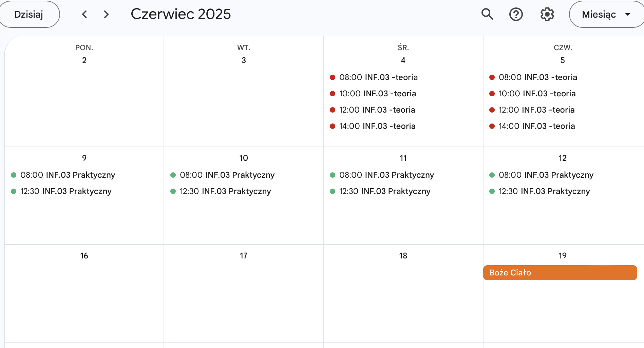Open the calendar search icon
This screenshot has width=644, height=348.
tap(487, 14)
